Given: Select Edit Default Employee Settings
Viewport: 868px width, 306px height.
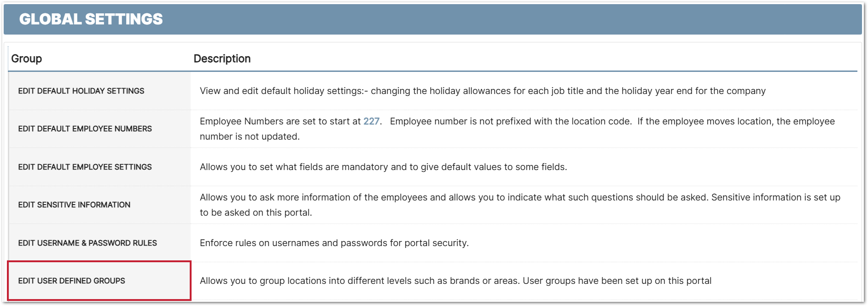Looking at the screenshot, I should coord(85,167).
